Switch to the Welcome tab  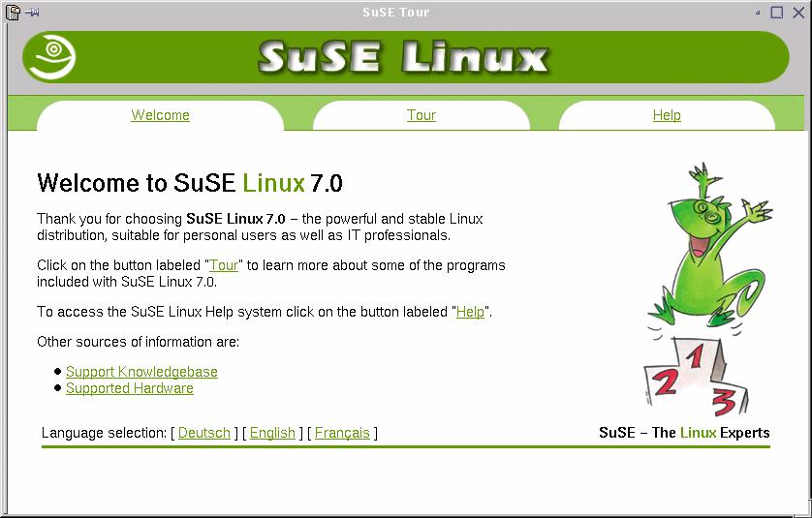pyautogui.click(x=160, y=115)
